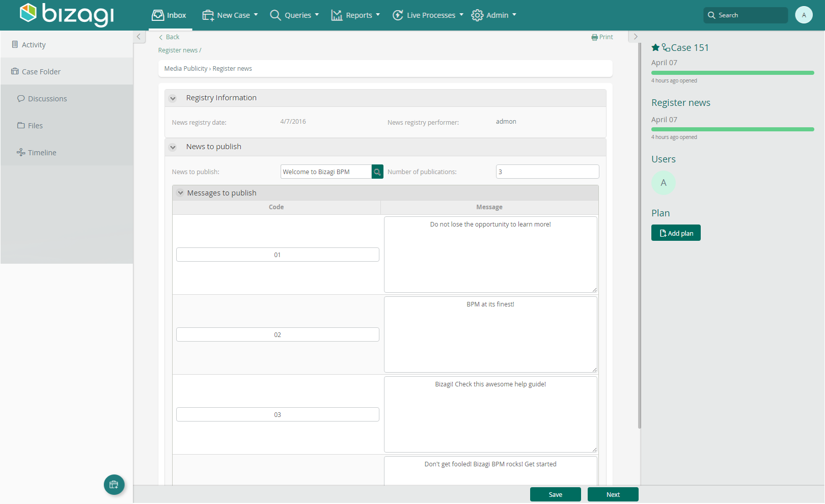Click the message 'Do not lose the opportunity'
This screenshot has width=825, height=504.
(490, 255)
